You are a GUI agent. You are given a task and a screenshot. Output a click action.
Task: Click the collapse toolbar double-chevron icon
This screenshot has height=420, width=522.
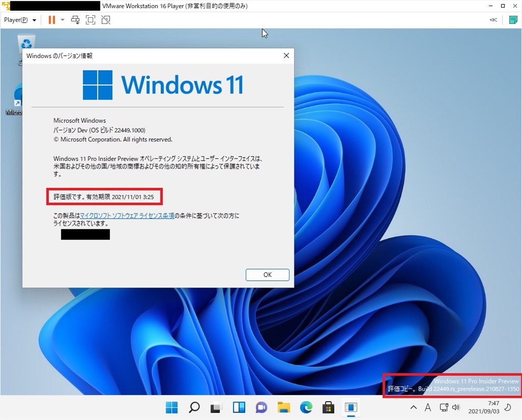(493, 20)
